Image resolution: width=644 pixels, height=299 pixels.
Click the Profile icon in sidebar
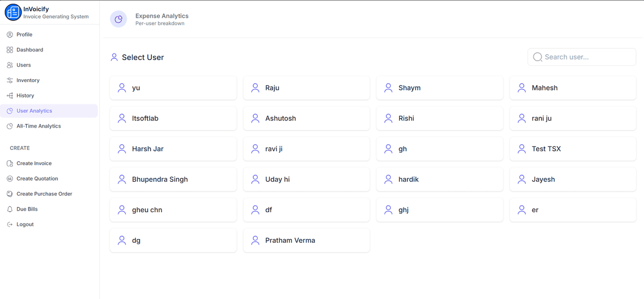(x=10, y=35)
